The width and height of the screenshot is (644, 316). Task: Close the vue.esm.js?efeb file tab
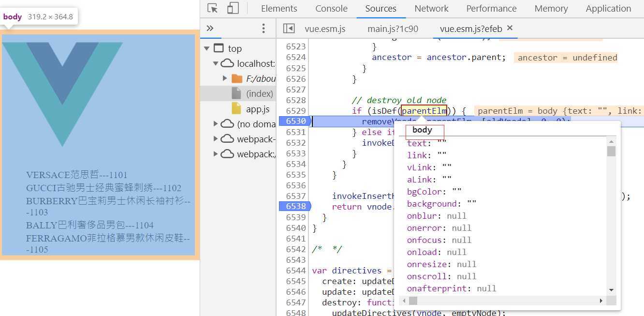coord(509,28)
